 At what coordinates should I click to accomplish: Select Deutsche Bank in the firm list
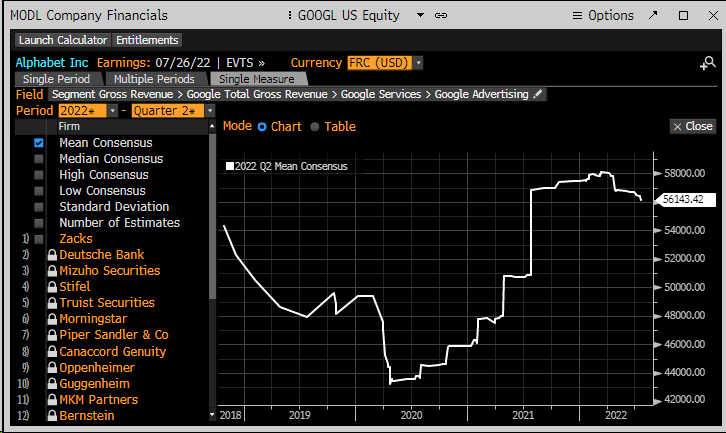point(101,255)
